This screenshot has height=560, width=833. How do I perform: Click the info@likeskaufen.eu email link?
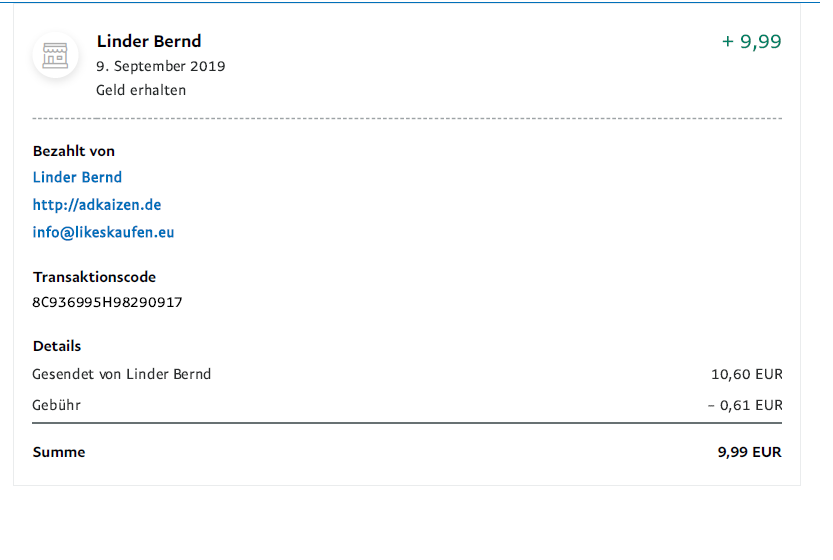(104, 233)
